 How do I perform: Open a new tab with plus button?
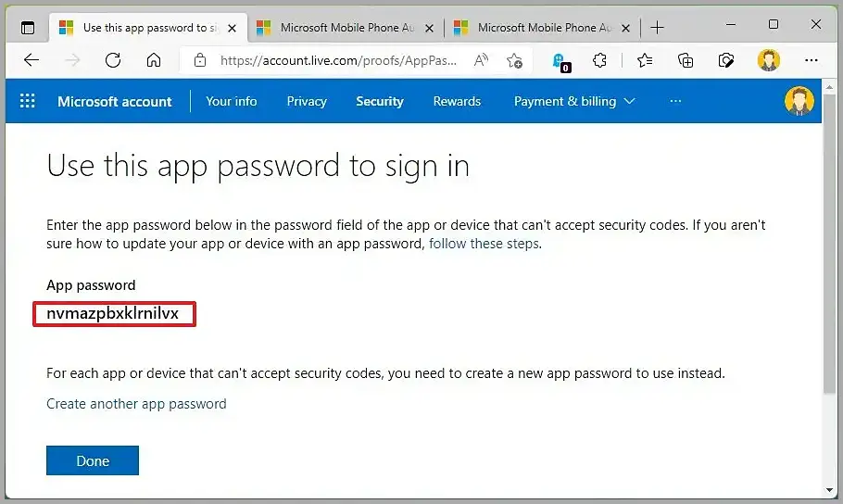[657, 28]
